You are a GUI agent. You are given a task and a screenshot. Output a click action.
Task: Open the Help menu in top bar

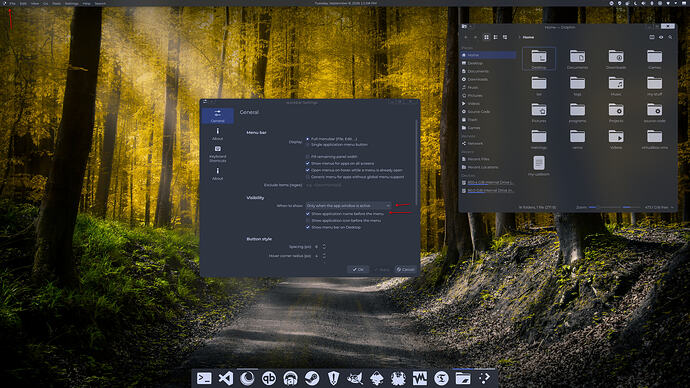87,3
